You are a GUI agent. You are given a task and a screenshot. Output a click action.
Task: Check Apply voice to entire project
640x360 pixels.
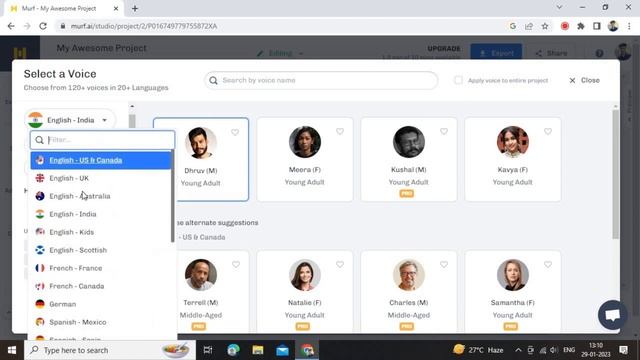(458, 80)
